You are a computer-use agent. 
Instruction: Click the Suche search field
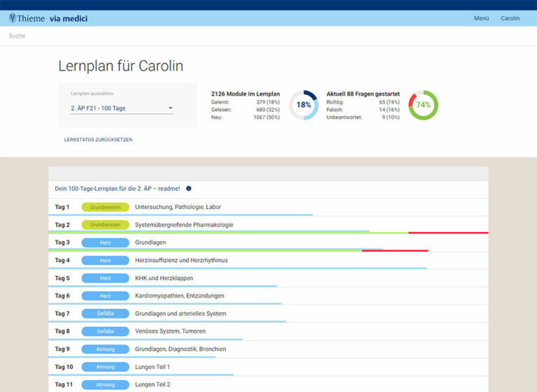(x=268, y=36)
